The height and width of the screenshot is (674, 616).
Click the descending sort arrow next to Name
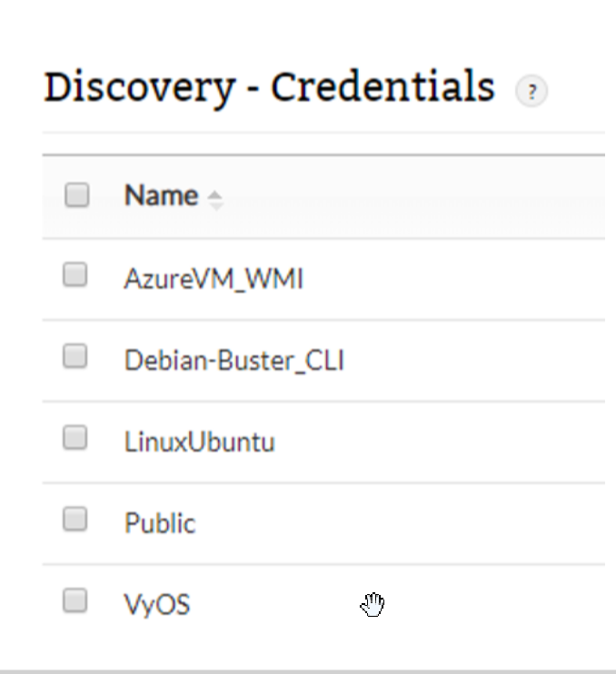click(215, 203)
